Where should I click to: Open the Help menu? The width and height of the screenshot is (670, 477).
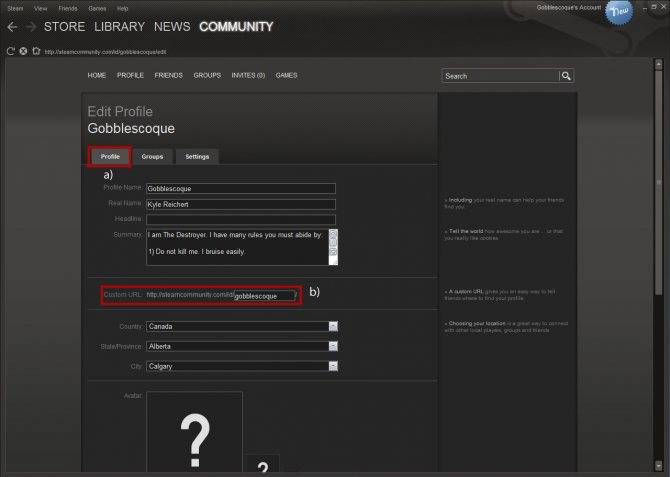[123, 8]
